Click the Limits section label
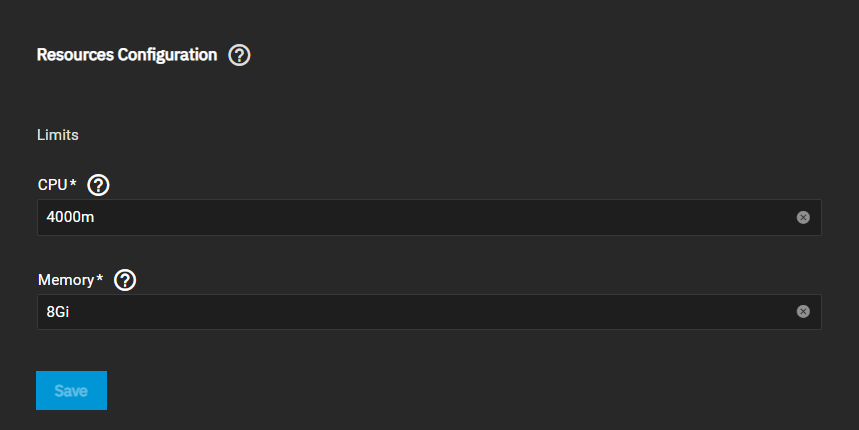The image size is (859, 430). (58, 134)
